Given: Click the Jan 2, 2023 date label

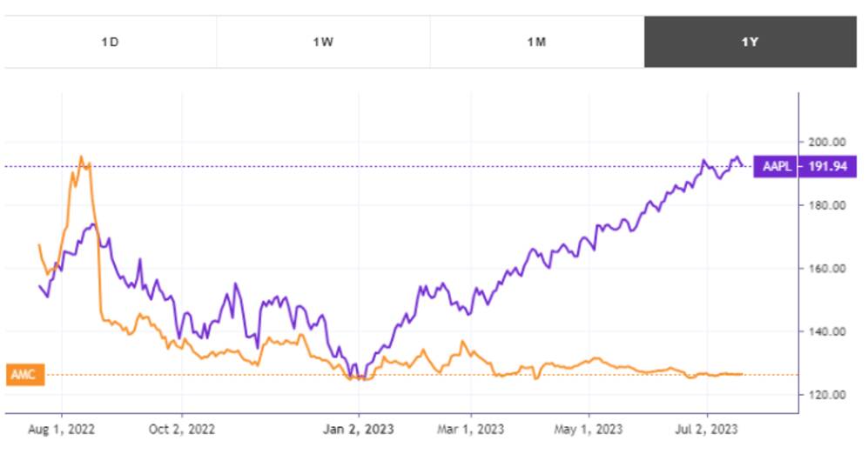Looking at the screenshot, I should [x=358, y=429].
